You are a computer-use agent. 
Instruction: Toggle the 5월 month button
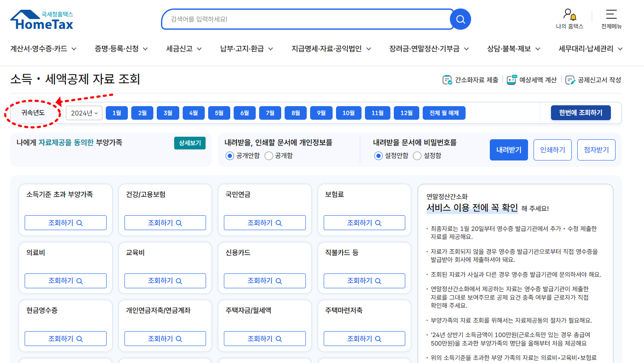219,113
